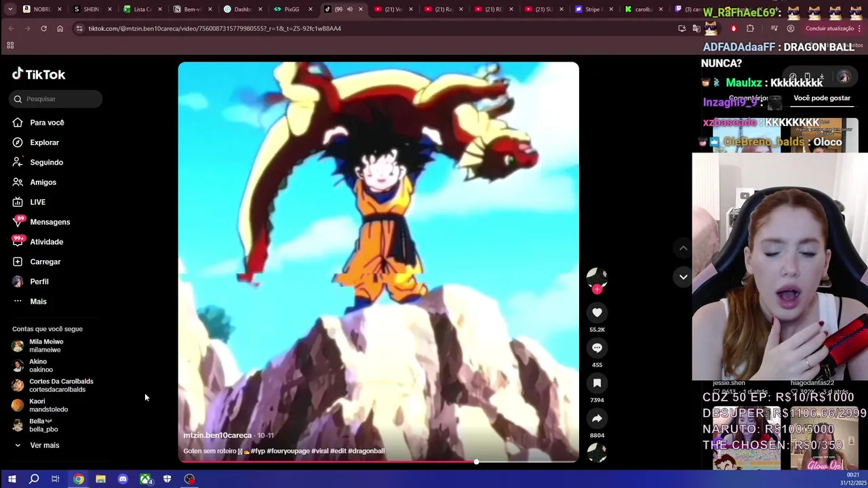Open Xbox app from taskbar
868x488 pixels.
pos(145,479)
